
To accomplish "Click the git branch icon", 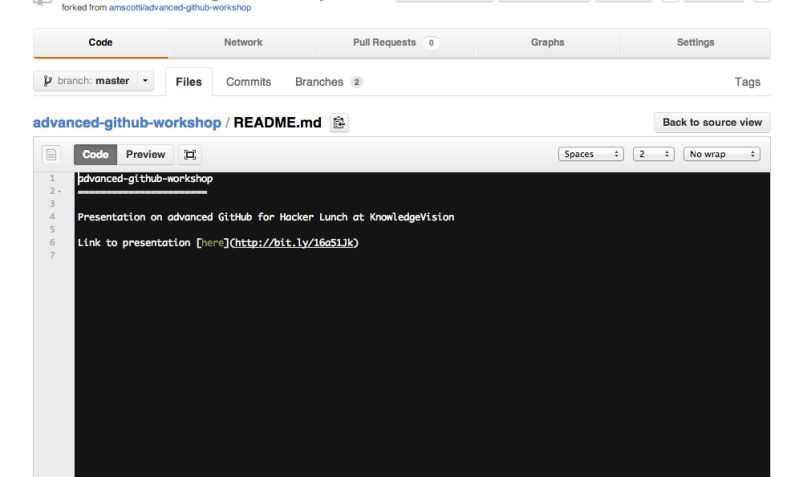I will [47, 81].
